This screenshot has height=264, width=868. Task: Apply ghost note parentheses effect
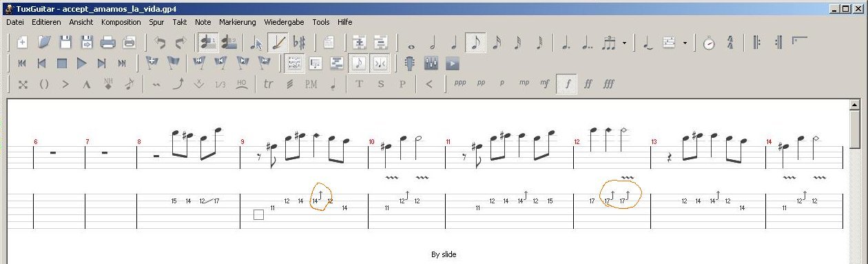point(43,84)
